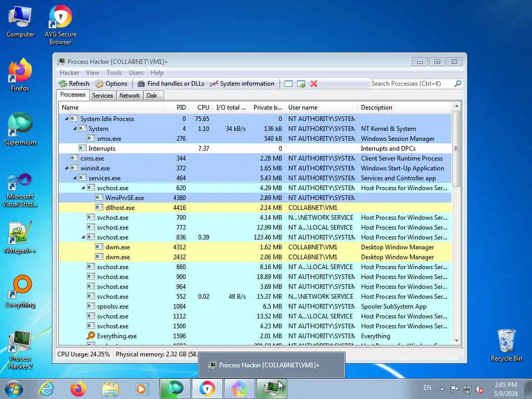The image size is (532, 399).
Task: Click the Find window and thread icon
Action: [x=301, y=84]
